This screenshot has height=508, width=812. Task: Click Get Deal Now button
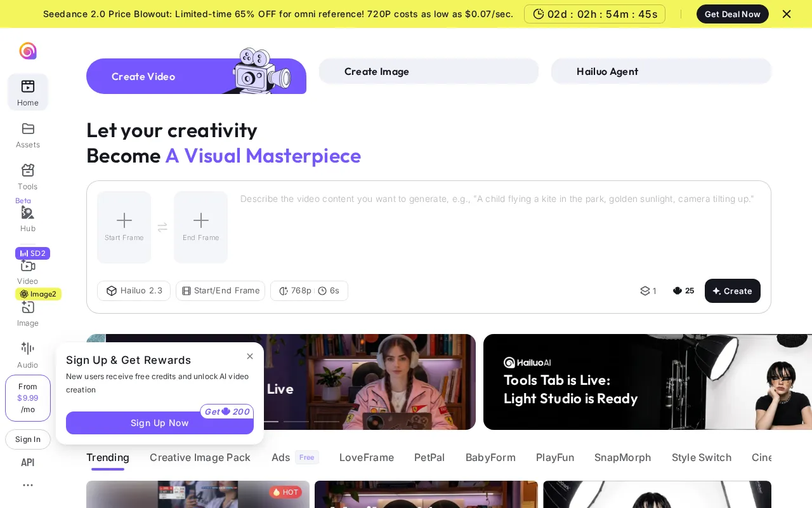pyautogui.click(x=733, y=14)
